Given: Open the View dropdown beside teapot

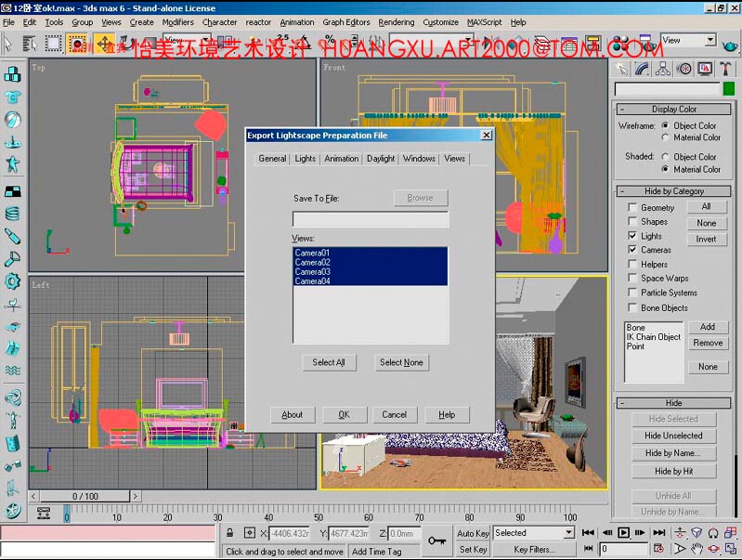Looking at the screenshot, I should coord(689,40).
